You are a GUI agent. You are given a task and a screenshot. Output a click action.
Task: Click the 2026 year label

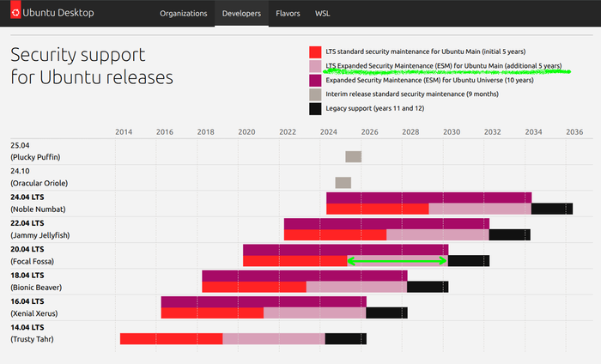369,132
